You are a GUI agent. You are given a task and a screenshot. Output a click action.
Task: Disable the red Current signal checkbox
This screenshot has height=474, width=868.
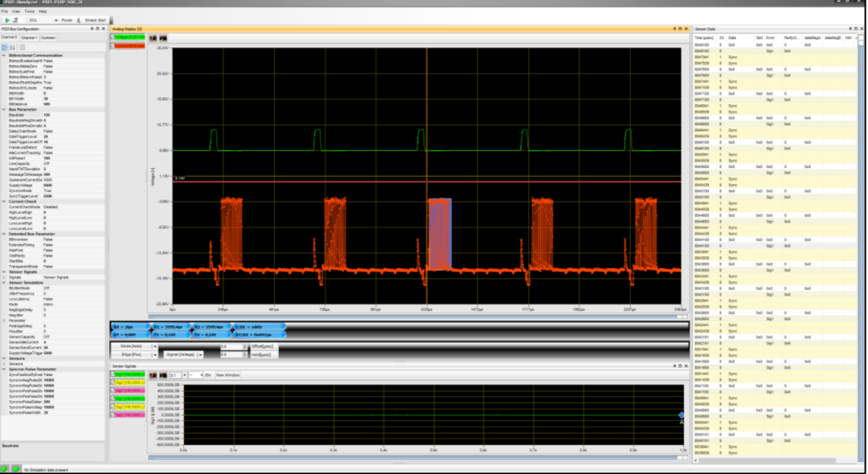[x=113, y=45]
